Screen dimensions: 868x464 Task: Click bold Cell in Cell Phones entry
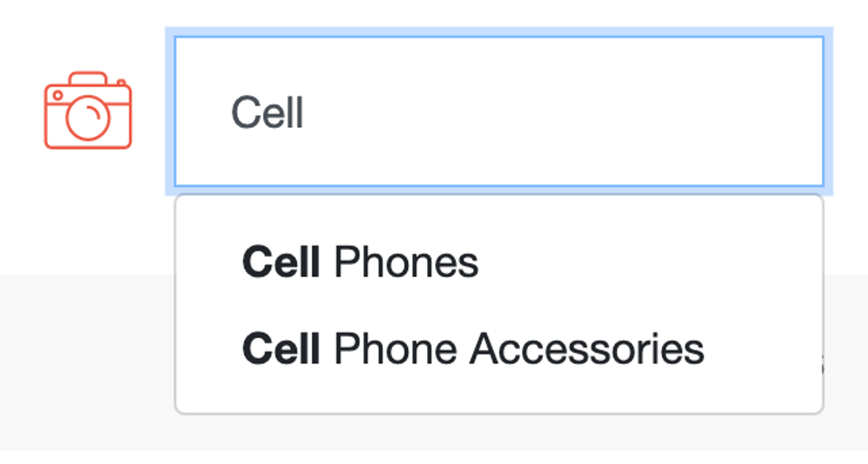point(281,261)
